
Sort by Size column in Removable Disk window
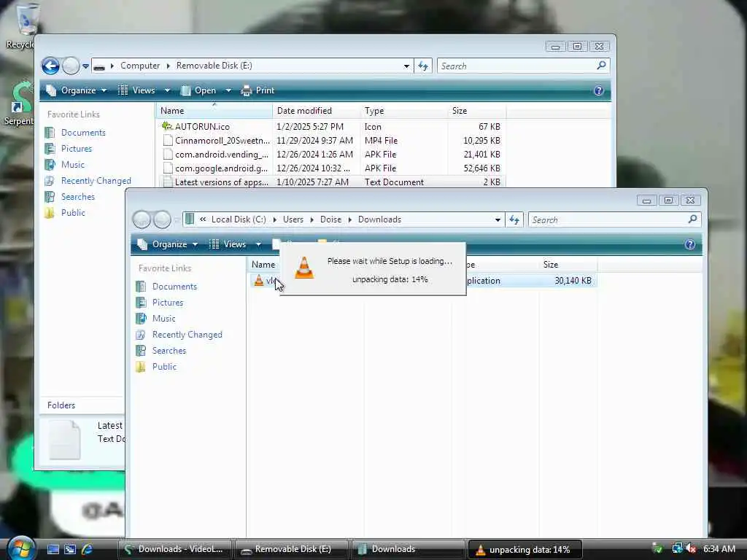click(477, 111)
